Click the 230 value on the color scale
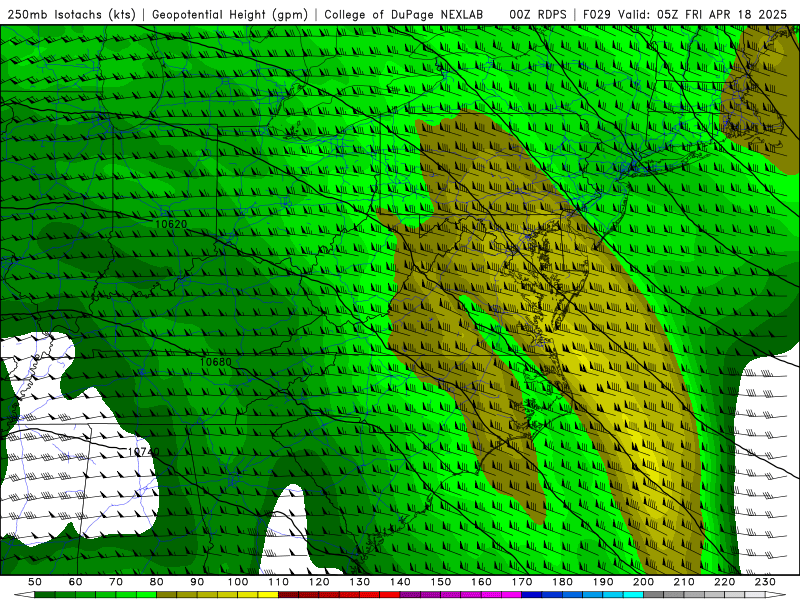The width and height of the screenshot is (800, 600). pyautogui.click(x=765, y=582)
